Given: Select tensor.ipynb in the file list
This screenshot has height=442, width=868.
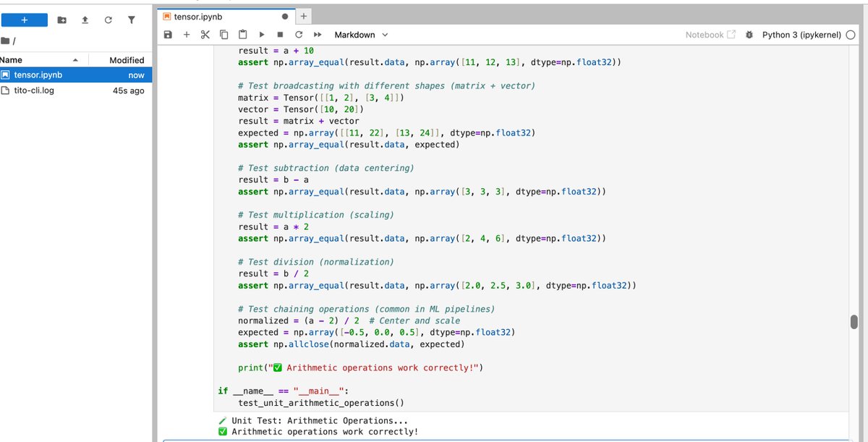Looking at the screenshot, I should (x=76, y=75).
